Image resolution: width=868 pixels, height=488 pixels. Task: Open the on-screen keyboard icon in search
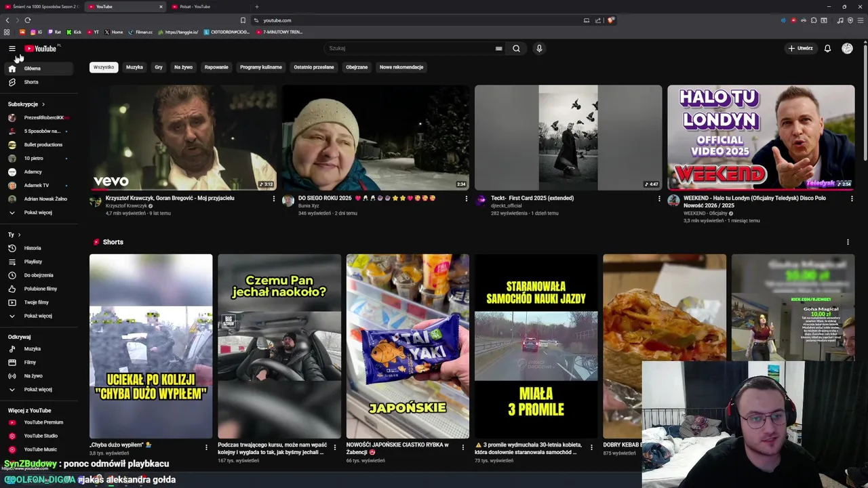(498, 48)
